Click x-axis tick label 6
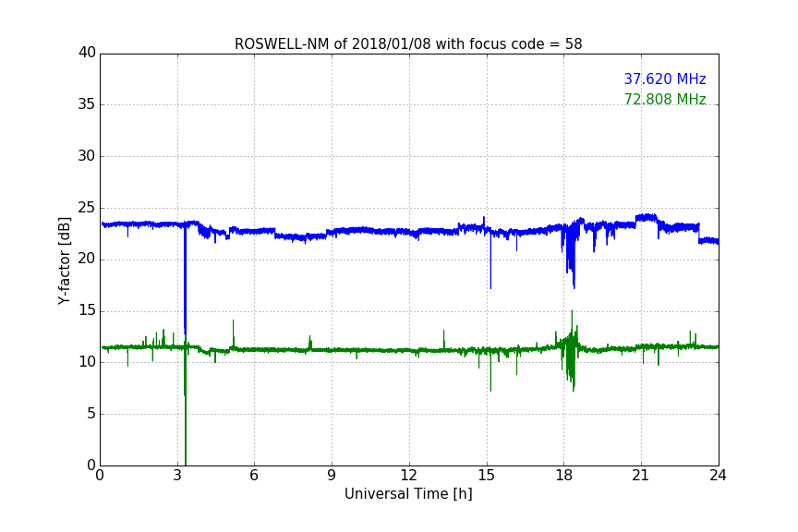Screen dimensions: 798x532 tap(254, 476)
